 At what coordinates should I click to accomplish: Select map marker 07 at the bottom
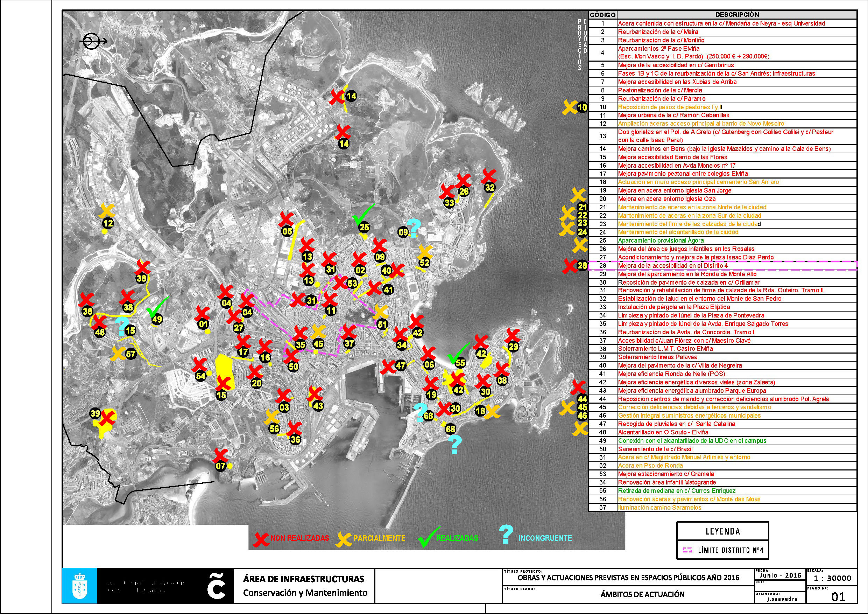[221, 466]
